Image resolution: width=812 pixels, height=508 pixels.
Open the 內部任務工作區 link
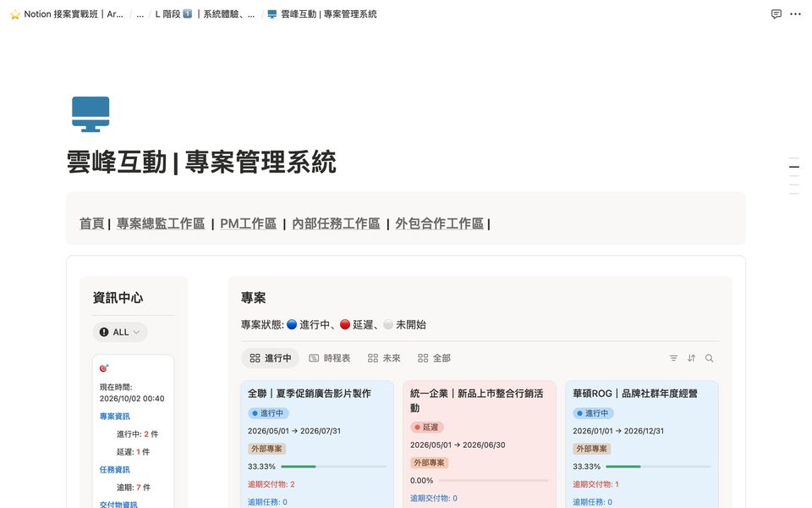click(x=336, y=224)
